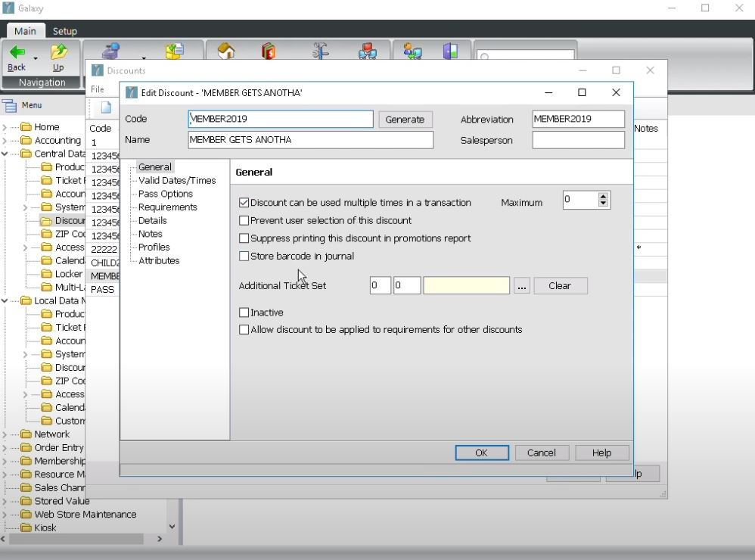Click the networked computers toolbar icon
Image resolution: width=755 pixels, height=560 pixels.
point(369,51)
